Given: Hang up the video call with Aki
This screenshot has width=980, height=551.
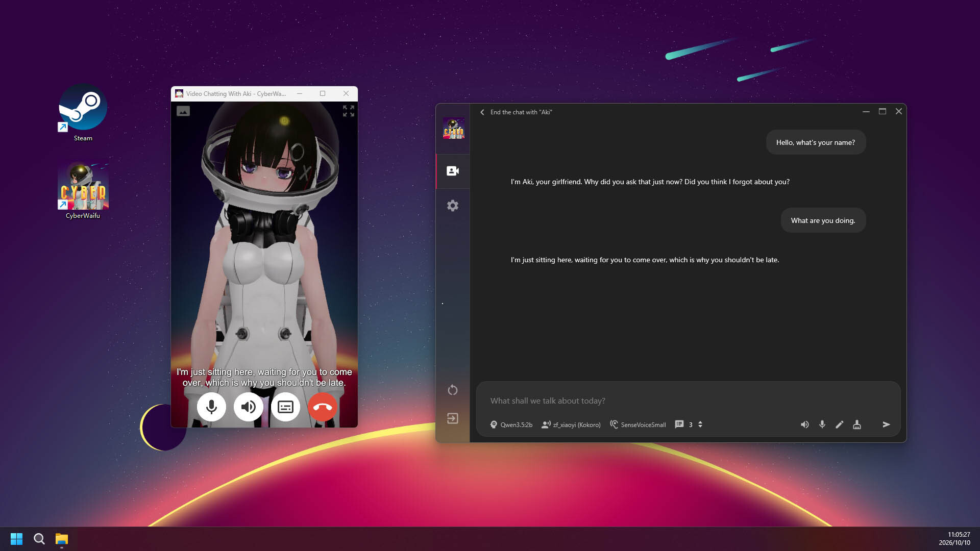Looking at the screenshot, I should coord(323,407).
